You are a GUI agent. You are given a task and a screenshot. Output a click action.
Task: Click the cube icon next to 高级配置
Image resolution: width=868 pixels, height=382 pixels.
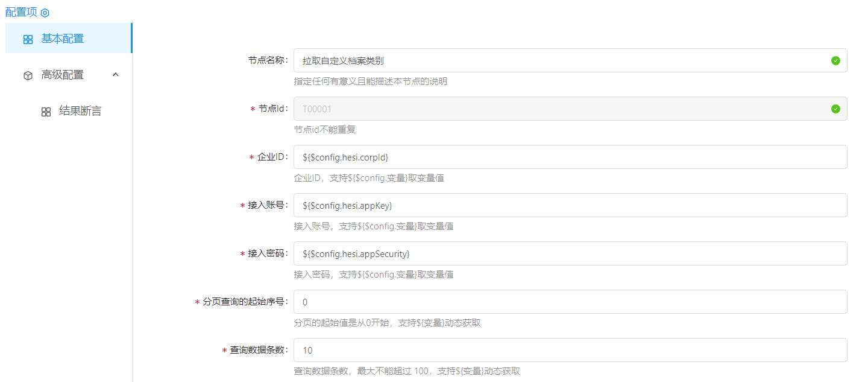[28, 75]
